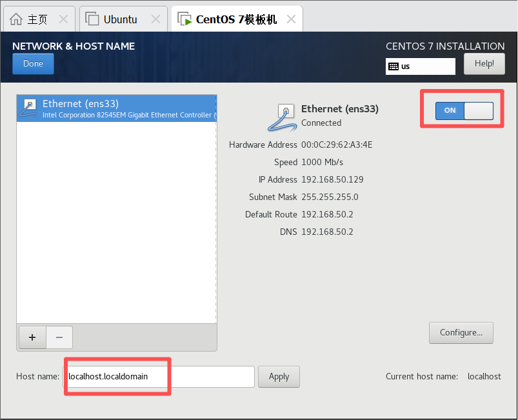Click the us keyboard layout indicator
This screenshot has height=420, width=518.
coord(420,66)
